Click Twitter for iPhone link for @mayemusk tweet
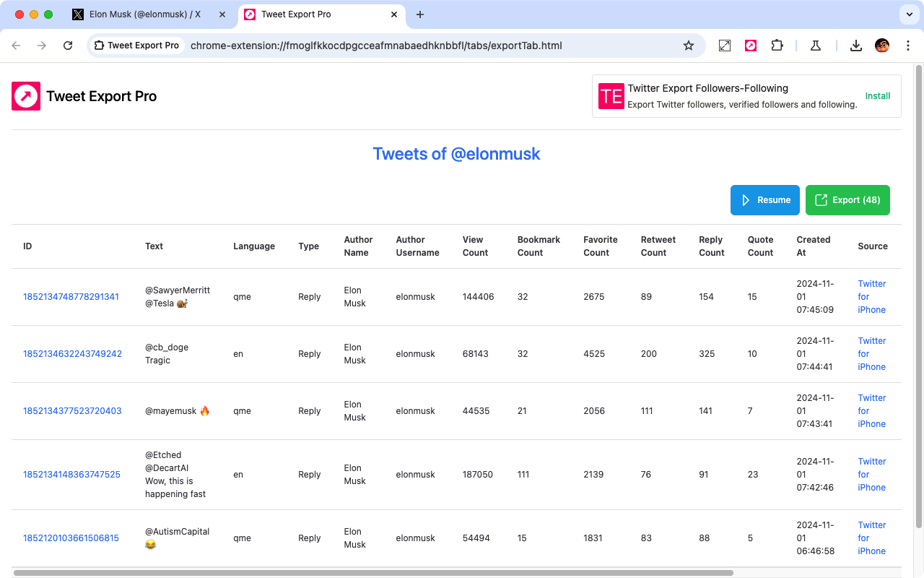 point(872,411)
